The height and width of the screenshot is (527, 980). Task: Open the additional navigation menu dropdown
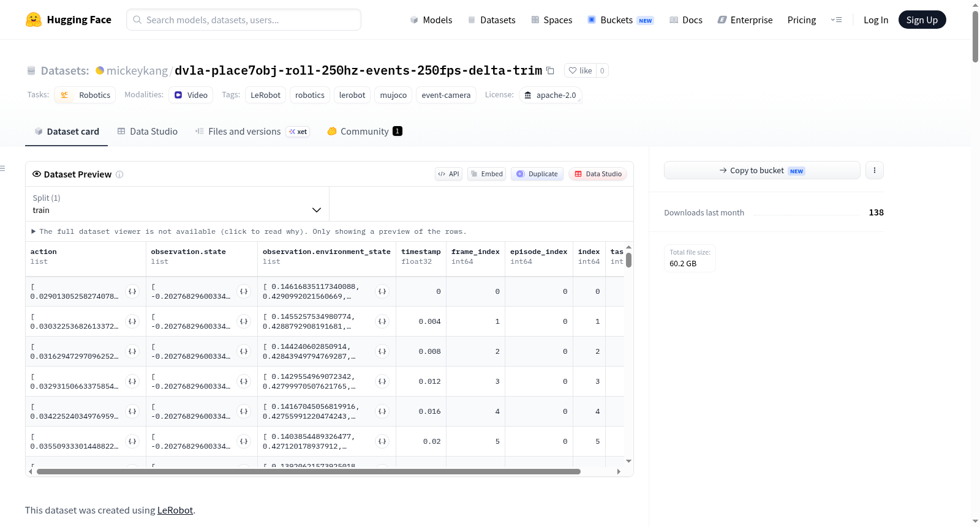pos(836,20)
